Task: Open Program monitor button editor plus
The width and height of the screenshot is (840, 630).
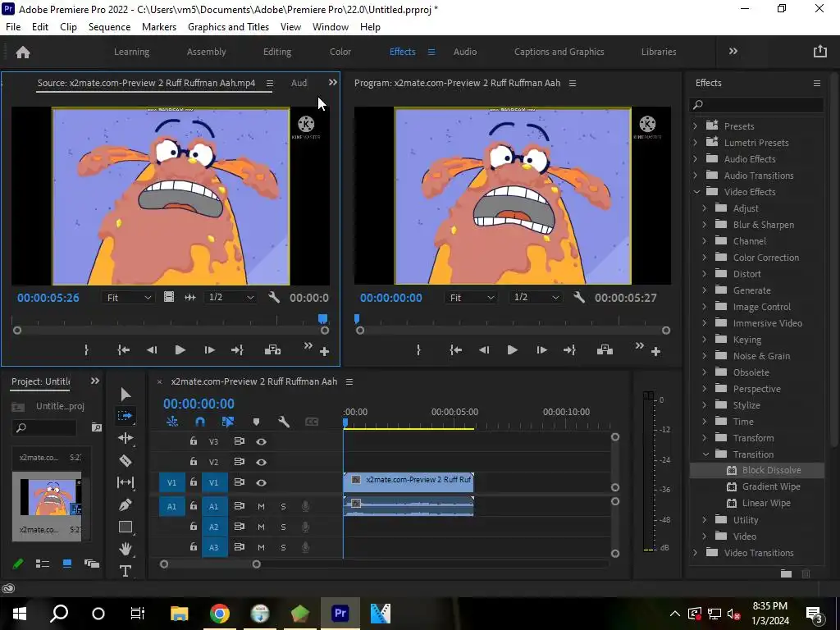Action: (655, 352)
